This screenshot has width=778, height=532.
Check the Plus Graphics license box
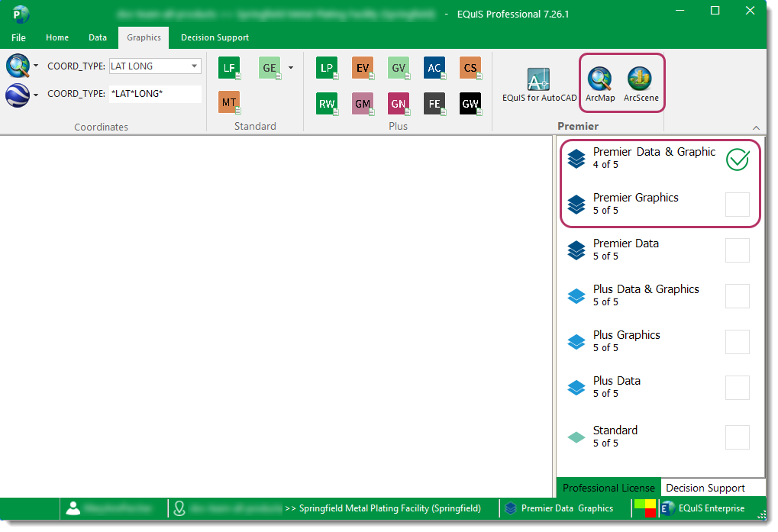738,342
